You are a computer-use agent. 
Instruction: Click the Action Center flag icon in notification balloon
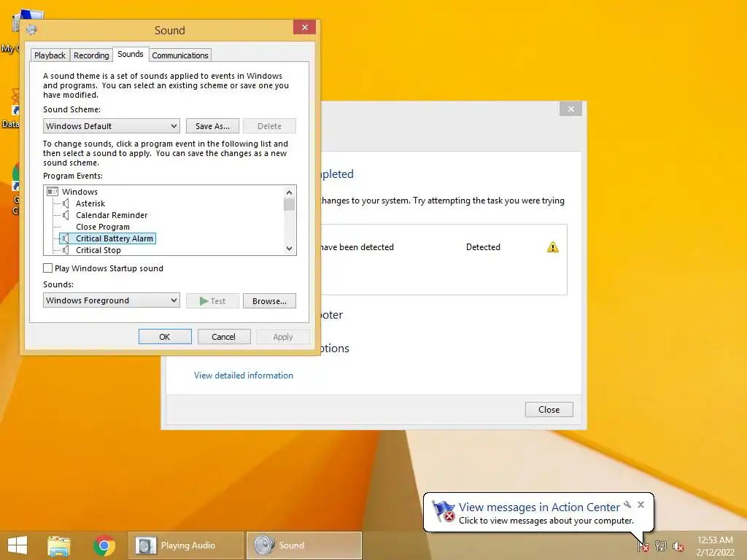(444, 511)
